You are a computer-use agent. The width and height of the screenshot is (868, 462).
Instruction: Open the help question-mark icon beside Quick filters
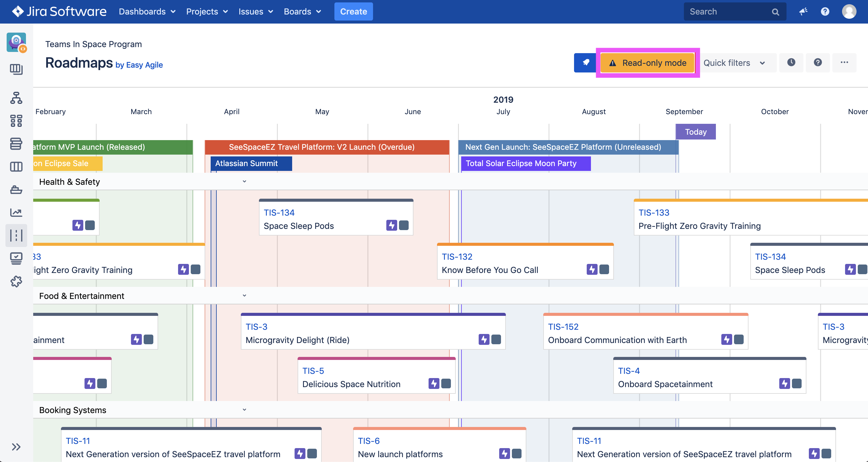point(818,63)
